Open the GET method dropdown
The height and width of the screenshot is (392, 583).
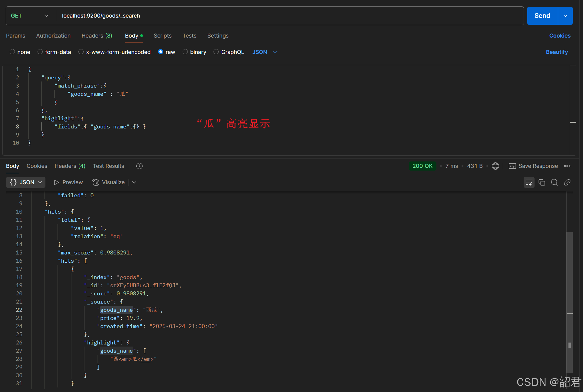point(30,16)
